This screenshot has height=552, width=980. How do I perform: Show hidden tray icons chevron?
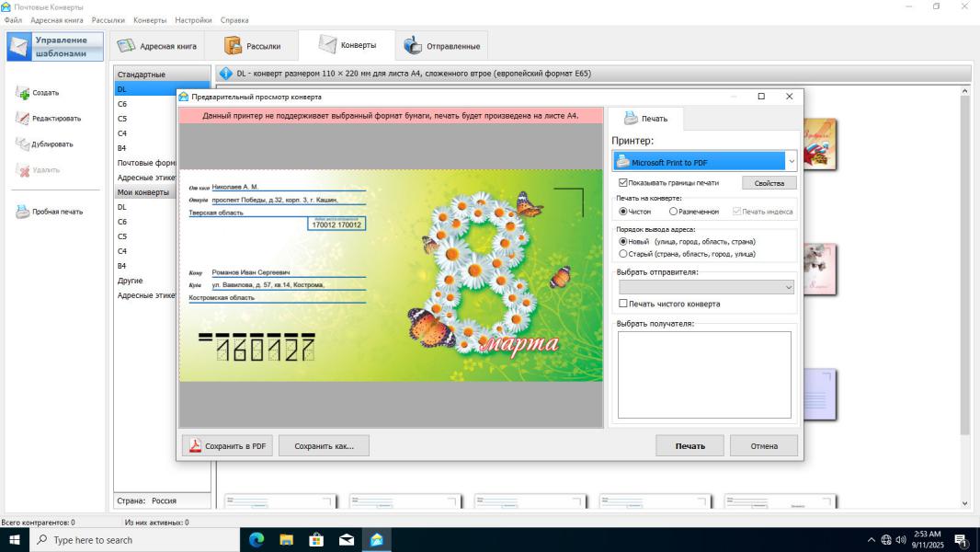(872, 540)
